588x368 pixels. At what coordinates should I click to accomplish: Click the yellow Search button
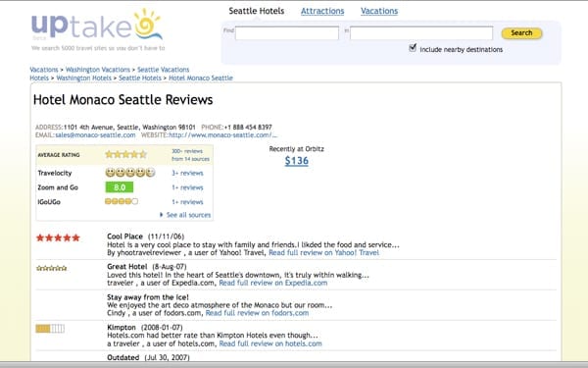[521, 33]
